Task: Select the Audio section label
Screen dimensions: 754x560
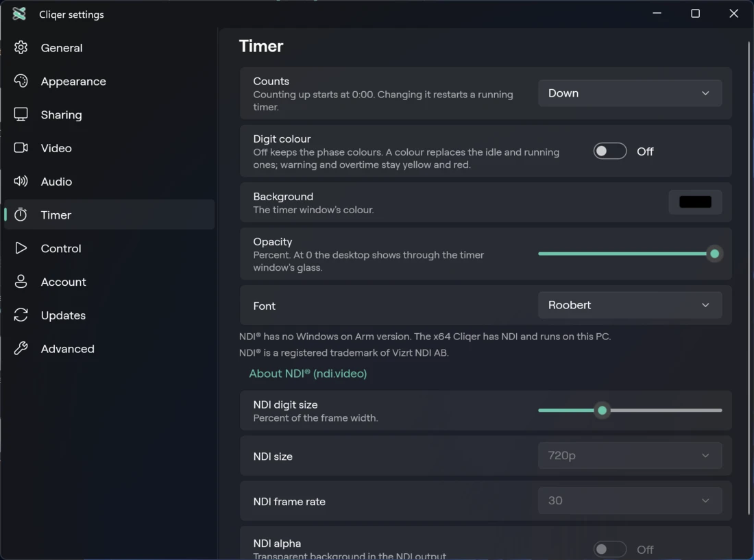Action: pos(56,182)
